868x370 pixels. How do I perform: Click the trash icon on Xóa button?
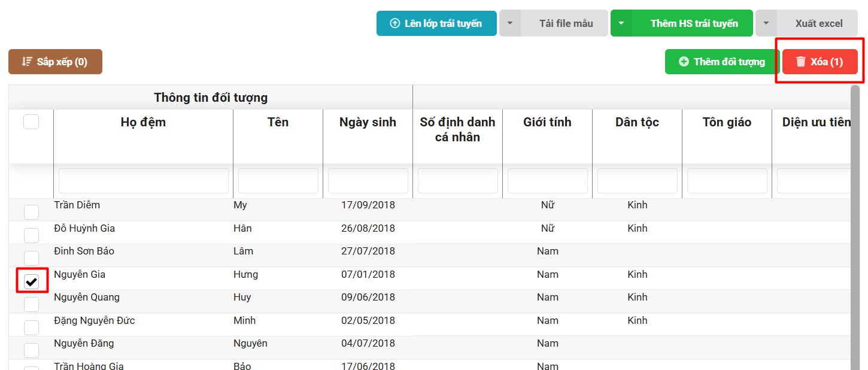pos(800,62)
